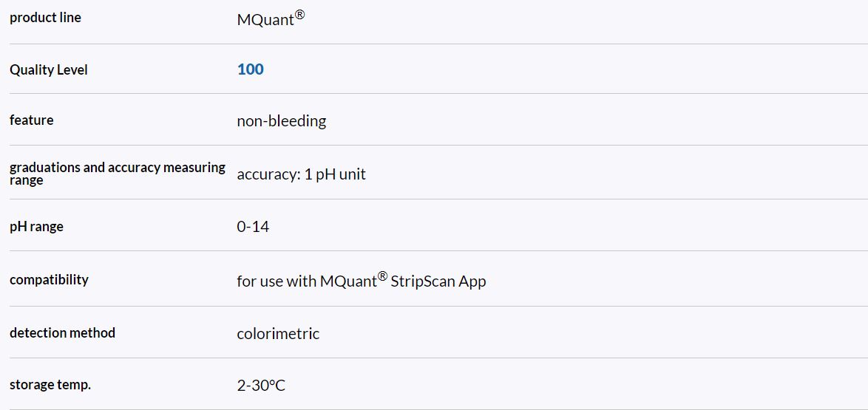Click the "StripScan App" text
The height and width of the screenshot is (410, 868).
click(x=438, y=281)
